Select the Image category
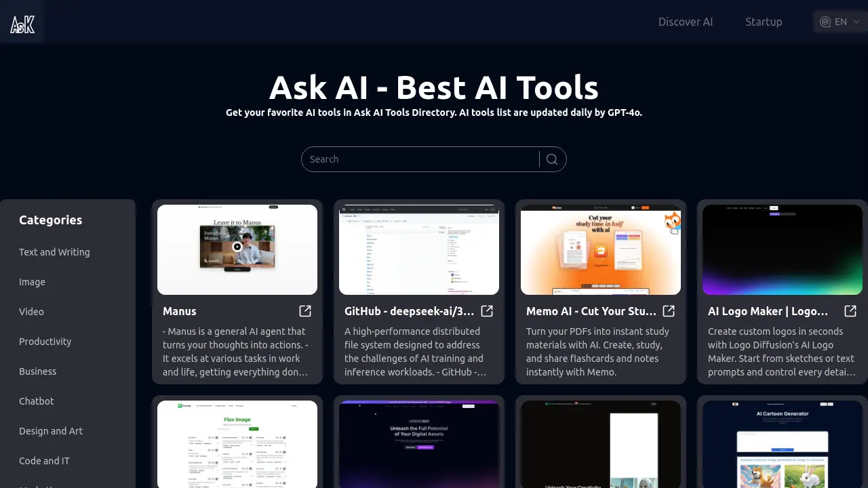868x488 pixels. point(32,282)
